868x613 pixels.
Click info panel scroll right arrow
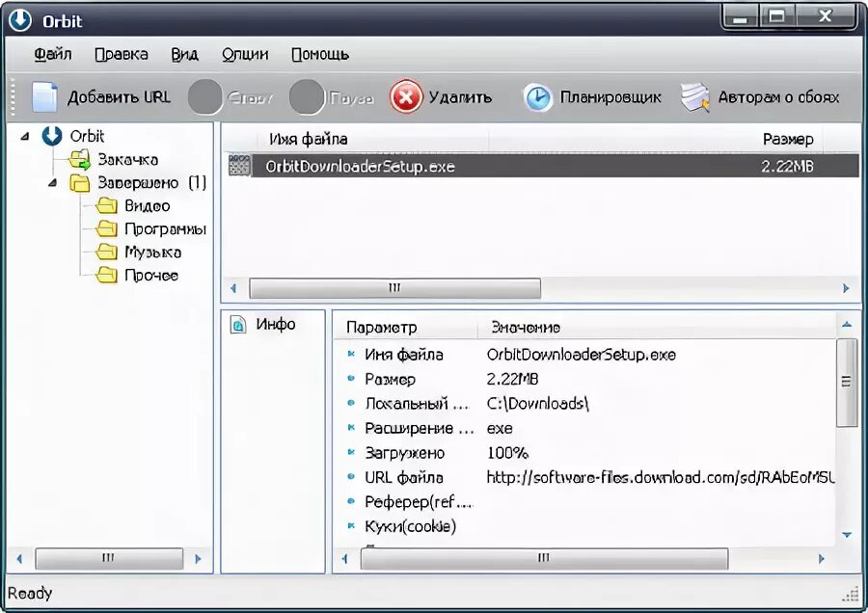point(821,559)
